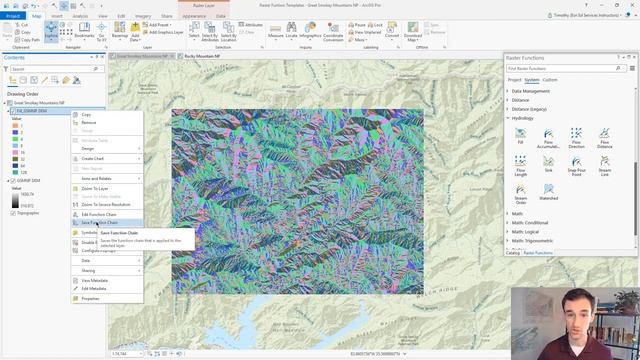Switch to the Catalog pane tab

click(513, 253)
